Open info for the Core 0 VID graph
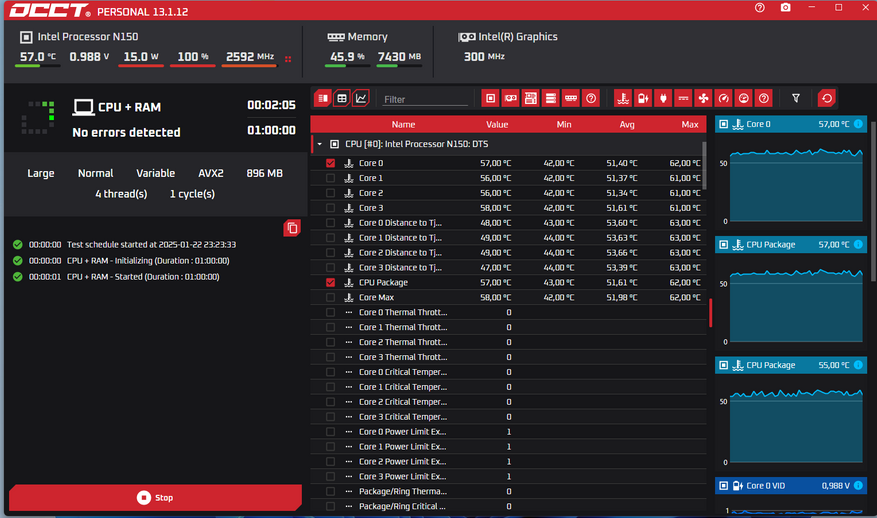 (x=858, y=486)
